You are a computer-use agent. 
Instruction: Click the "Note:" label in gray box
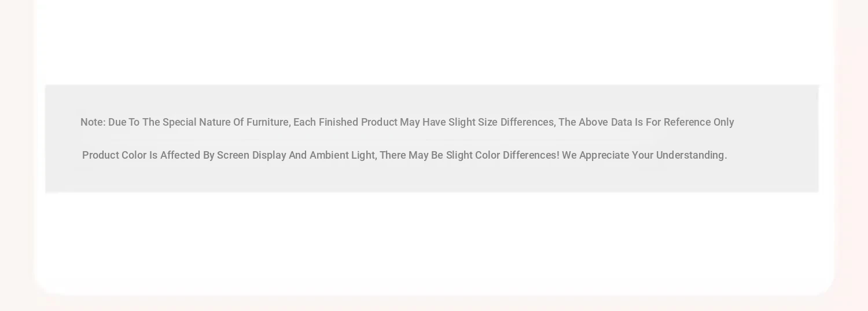pos(93,122)
